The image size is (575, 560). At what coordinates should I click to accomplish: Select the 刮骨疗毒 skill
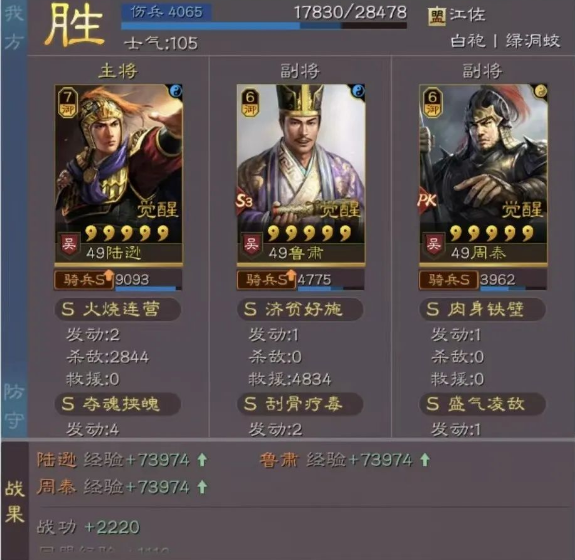click(x=300, y=404)
